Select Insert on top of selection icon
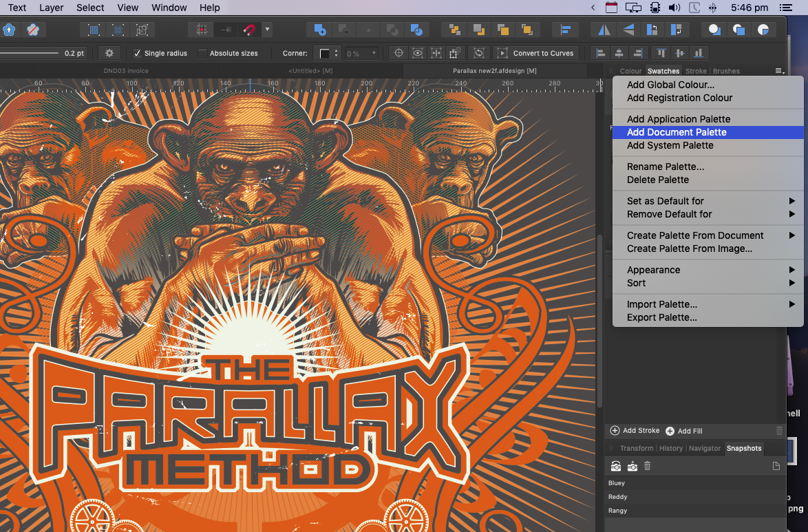 [738, 30]
